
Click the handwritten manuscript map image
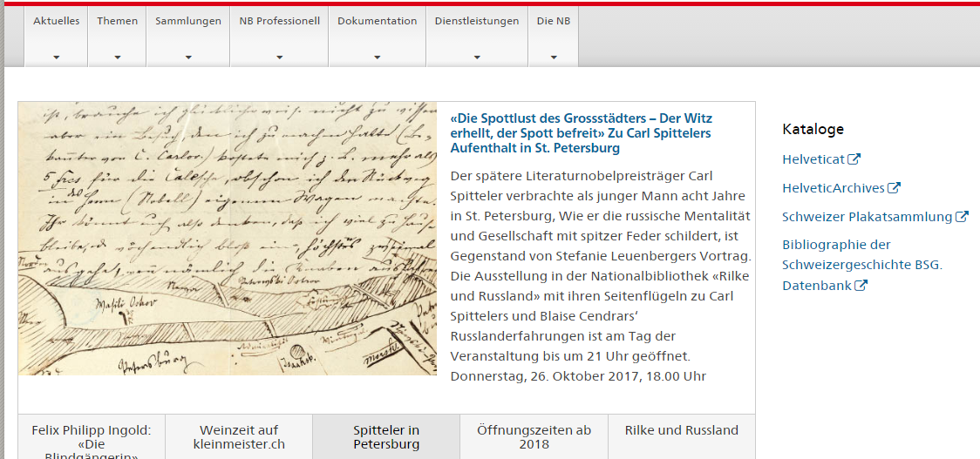tap(228, 239)
